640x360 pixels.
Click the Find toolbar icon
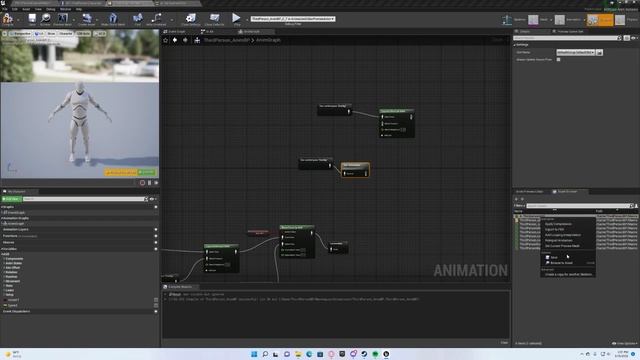138,19
